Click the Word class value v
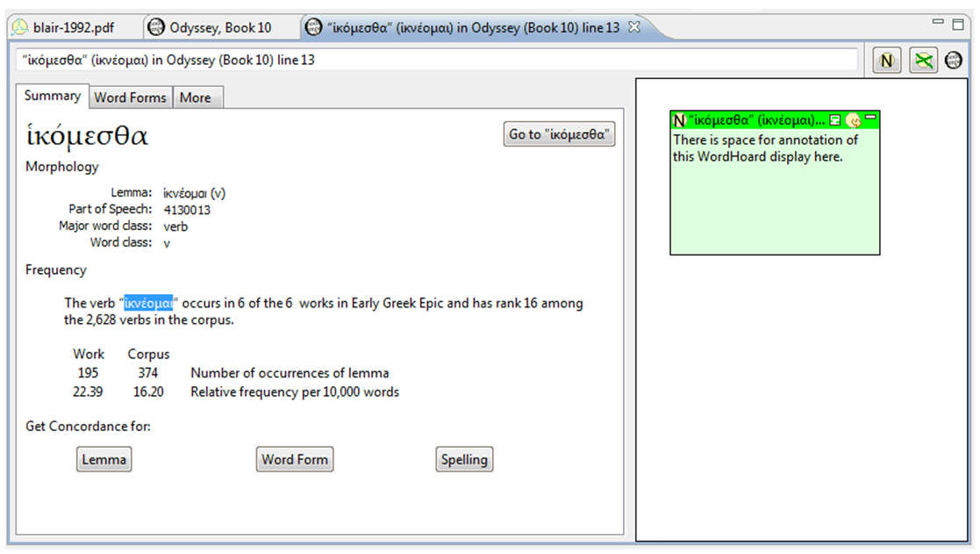The image size is (980, 554). (167, 243)
